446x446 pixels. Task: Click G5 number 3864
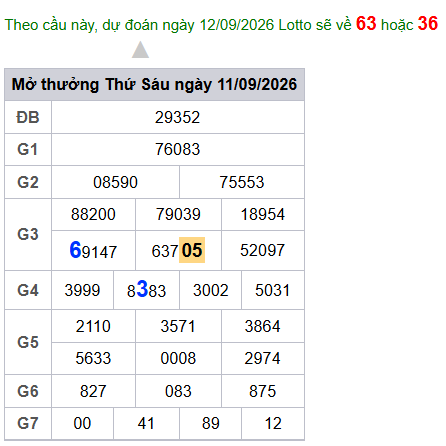pyautogui.click(x=263, y=326)
